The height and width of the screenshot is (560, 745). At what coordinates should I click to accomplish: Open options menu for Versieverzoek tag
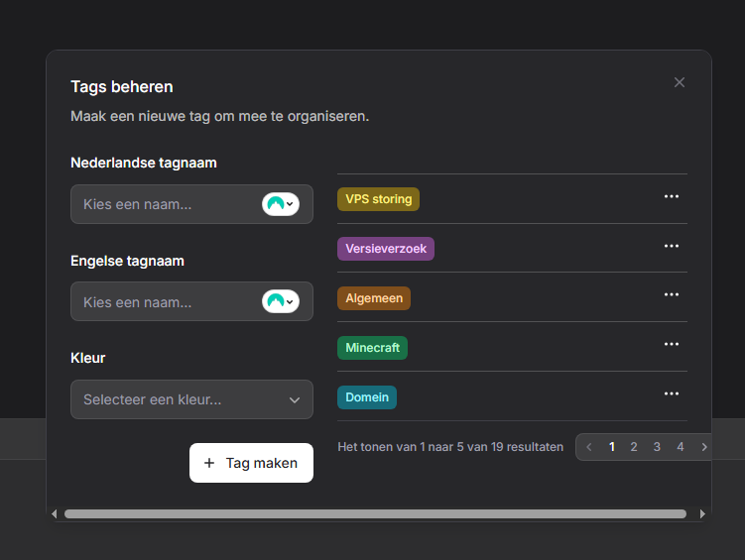pyautogui.click(x=672, y=246)
